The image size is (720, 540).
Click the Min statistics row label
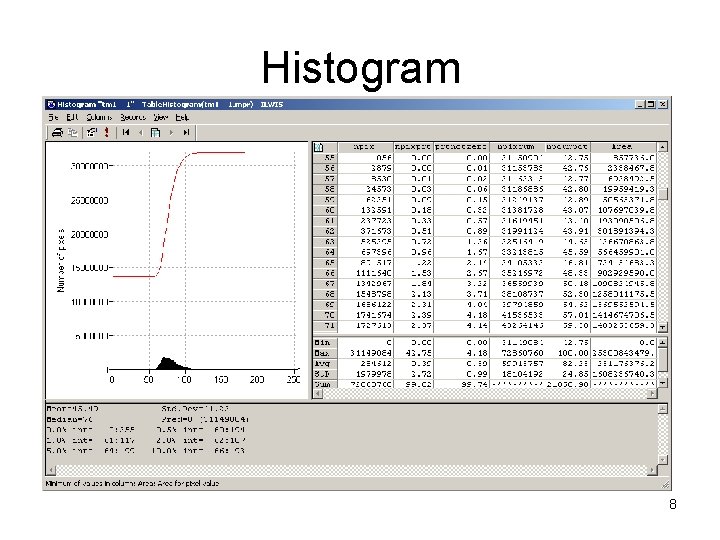click(325, 343)
